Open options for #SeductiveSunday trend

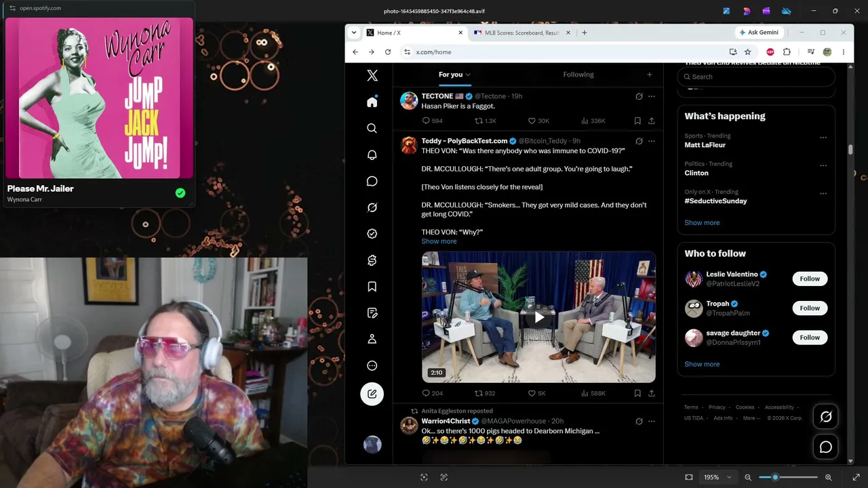pos(823,193)
